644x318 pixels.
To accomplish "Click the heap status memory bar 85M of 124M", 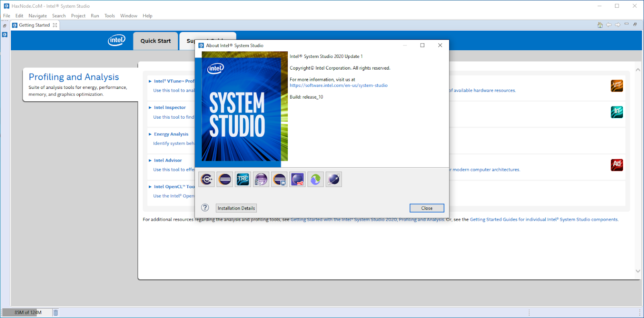I will (27, 312).
